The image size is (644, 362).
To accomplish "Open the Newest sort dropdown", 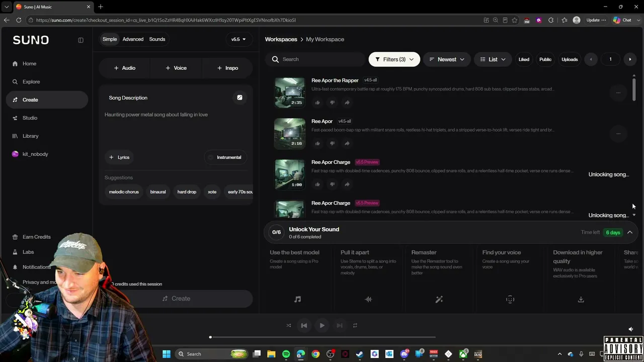I will (x=446, y=59).
